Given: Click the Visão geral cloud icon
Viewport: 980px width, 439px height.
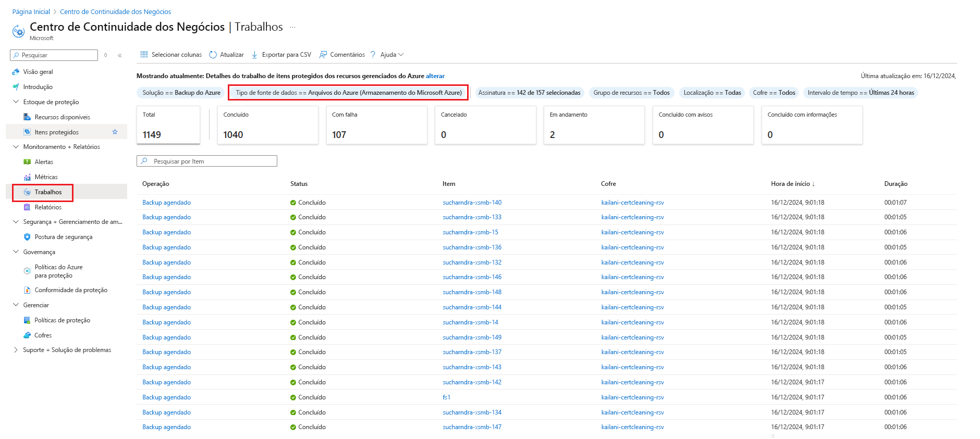Looking at the screenshot, I should pos(16,72).
